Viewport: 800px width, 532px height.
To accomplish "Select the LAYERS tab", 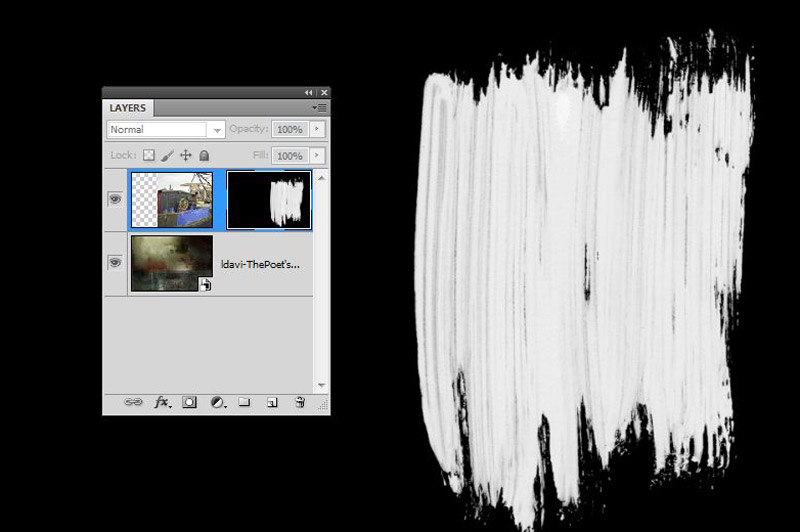I will click(128, 108).
